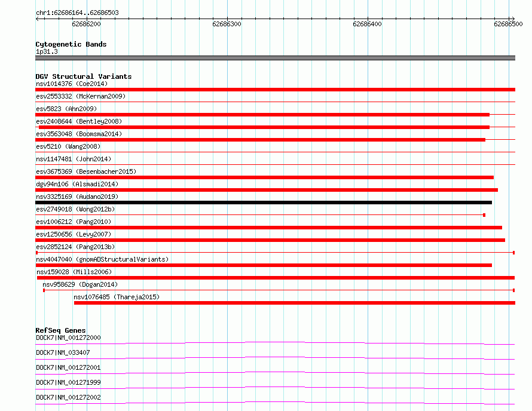Select variant esv3675369 (Besenbacher2015) label

pos(86,171)
